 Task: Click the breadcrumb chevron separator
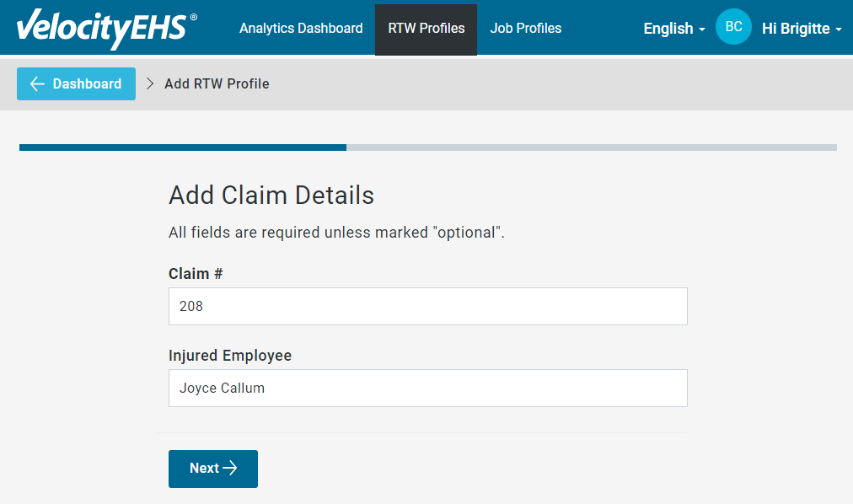150,83
